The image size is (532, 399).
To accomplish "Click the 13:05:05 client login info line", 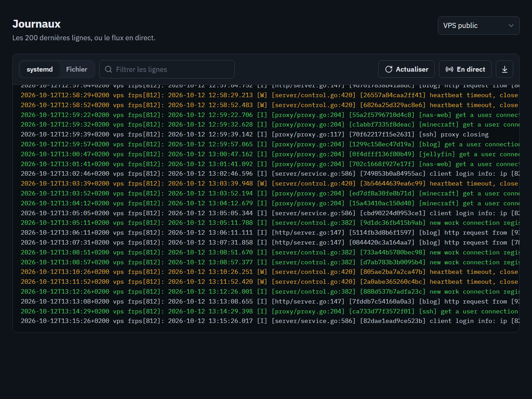I will (x=269, y=213).
